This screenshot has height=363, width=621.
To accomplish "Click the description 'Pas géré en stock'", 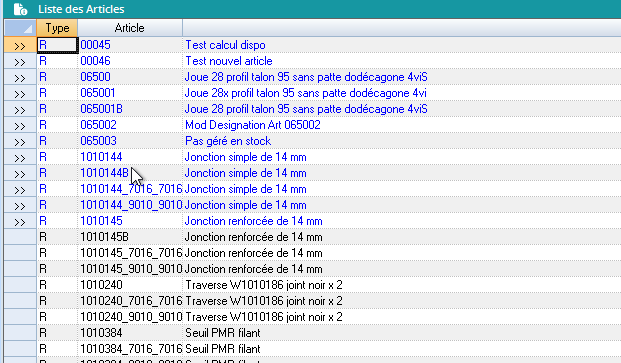I will [x=228, y=141].
